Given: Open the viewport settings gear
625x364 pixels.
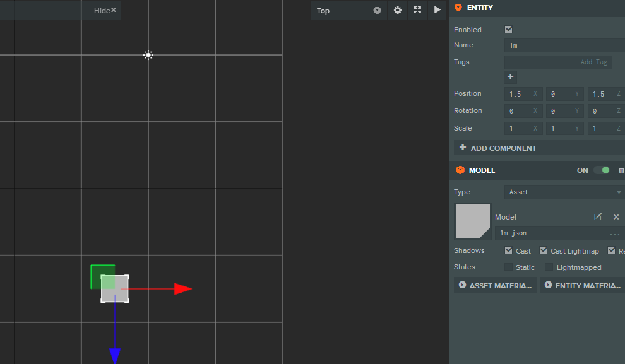Looking at the screenshot, I should (x=397, y=10).
